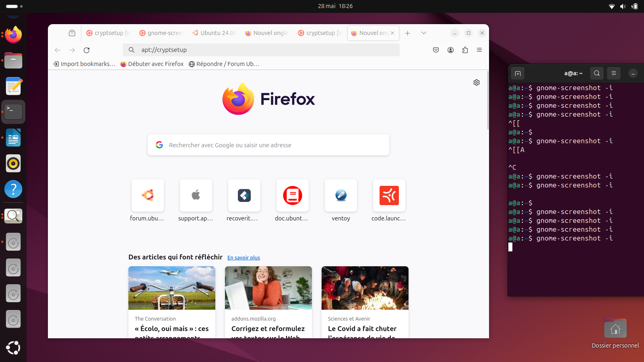644x362 pixels.
Task: Open a new tab with plus button
Action: pyautogui.click(x=407, y=33)
